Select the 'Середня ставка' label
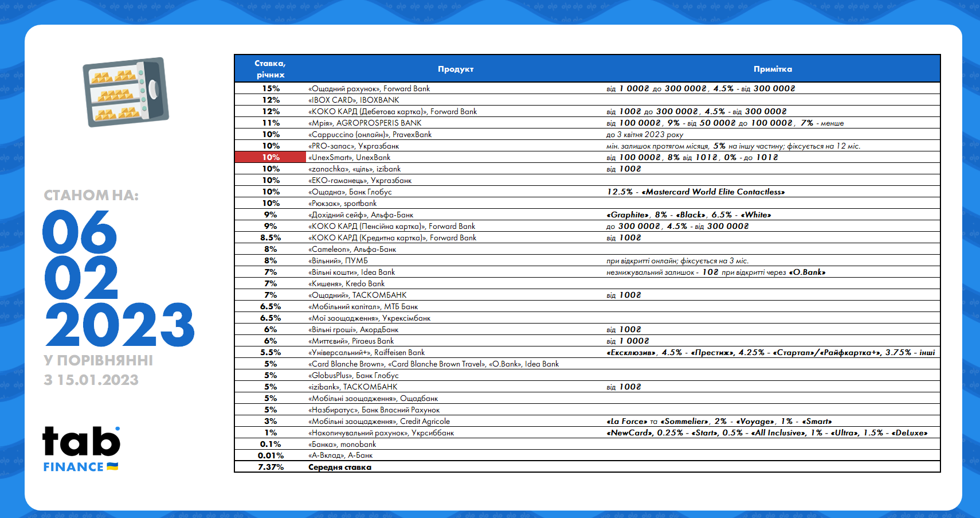This screenshot has height=518, width=980. 340,467
